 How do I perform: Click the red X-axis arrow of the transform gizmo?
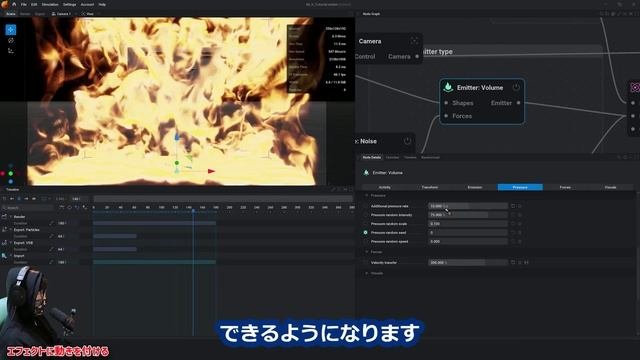(211, 171)
